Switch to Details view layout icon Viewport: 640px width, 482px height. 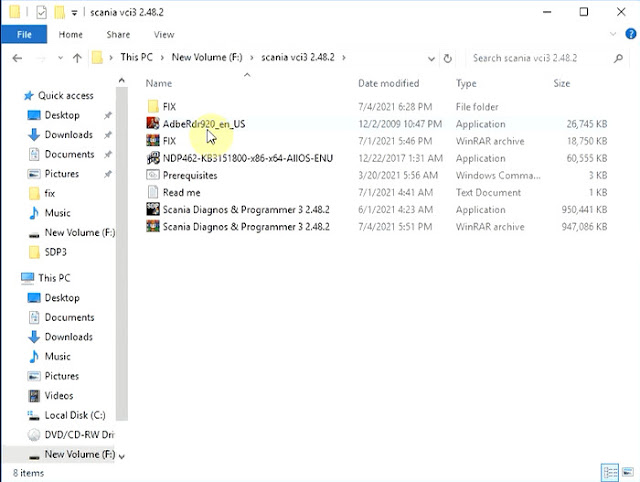pos(610,473)
